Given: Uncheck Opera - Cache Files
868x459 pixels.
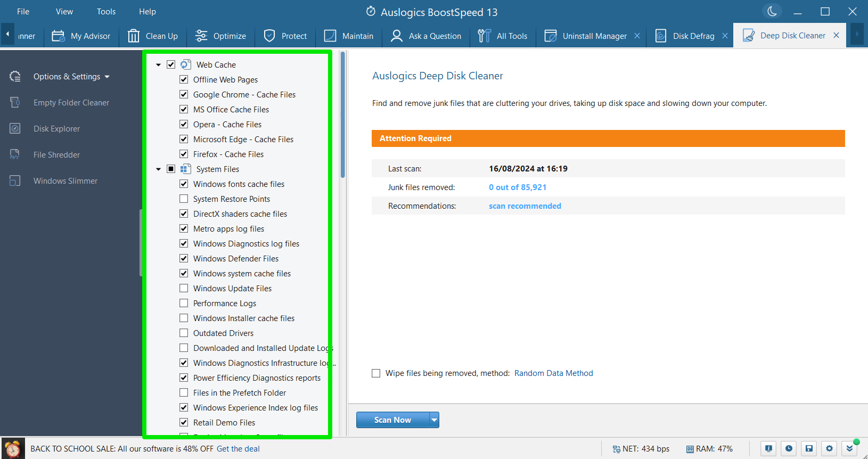Looking at the screenshot, I should [184, 124].
